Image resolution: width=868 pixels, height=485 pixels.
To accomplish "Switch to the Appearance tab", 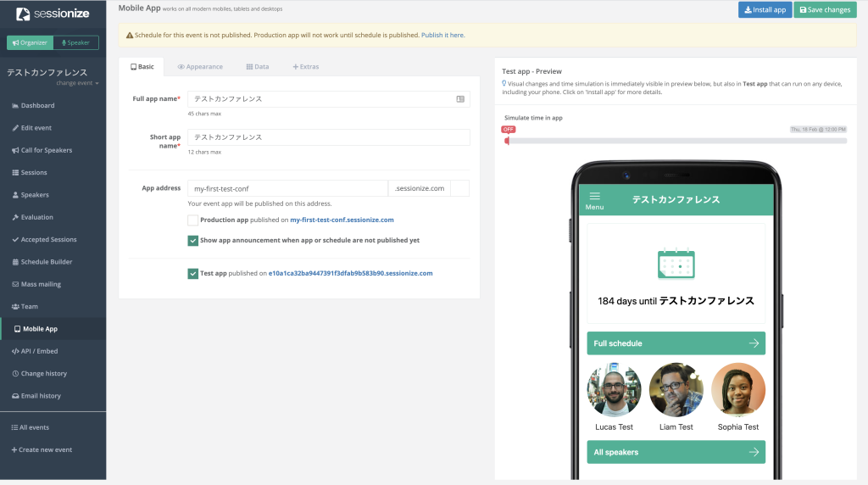I will pyautogui.click(x=200, y=66).
